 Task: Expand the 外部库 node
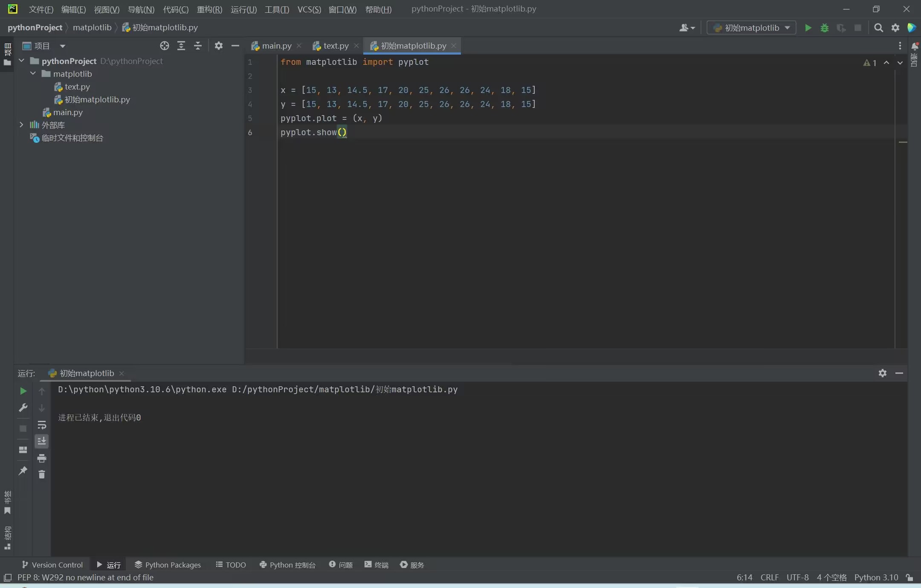(x=21, y=125)
